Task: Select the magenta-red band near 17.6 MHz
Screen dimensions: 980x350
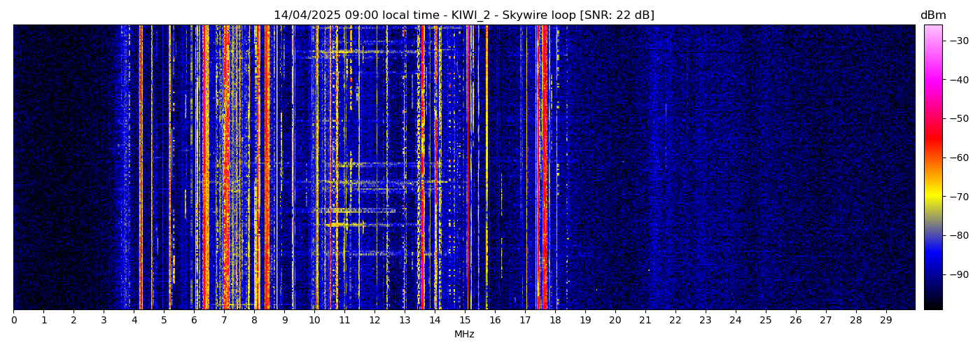Action: click(544, 168)
